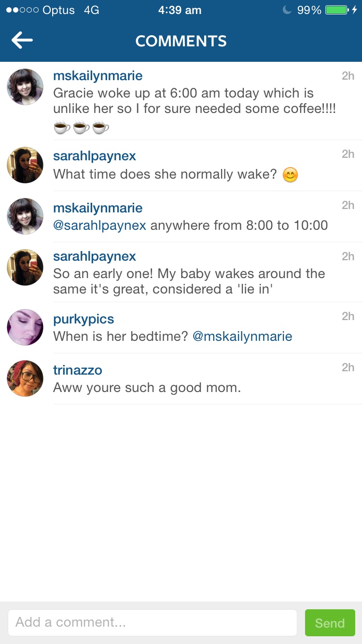Tap the 'Aww youre such a good mom' comment
The width and height of the screenshot is (362, 644).
click(147, 388)
